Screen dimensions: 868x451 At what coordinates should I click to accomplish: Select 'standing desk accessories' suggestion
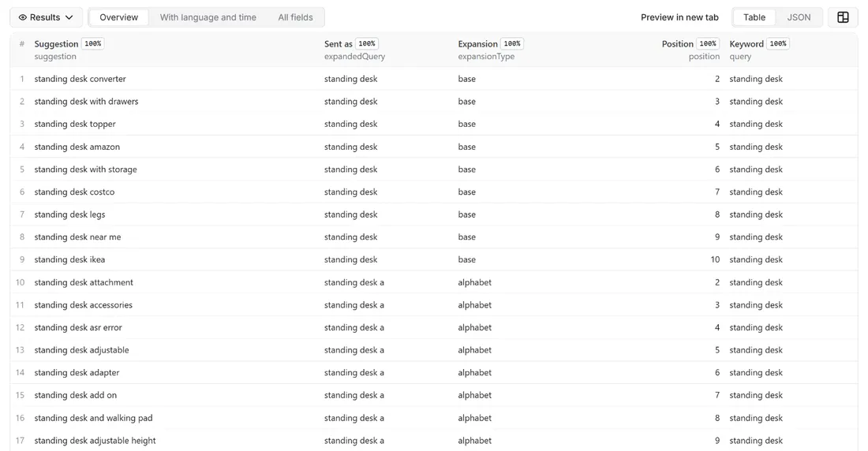tap(84, 305)
